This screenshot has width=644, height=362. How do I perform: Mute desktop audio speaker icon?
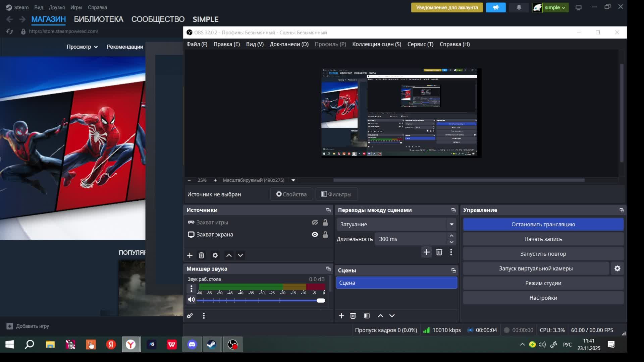point(191,300)
